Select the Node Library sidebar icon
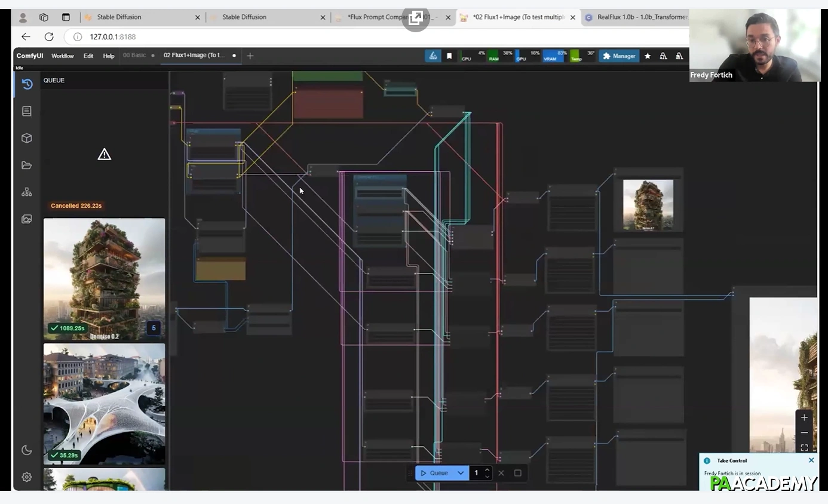 (x=26, y=111)
